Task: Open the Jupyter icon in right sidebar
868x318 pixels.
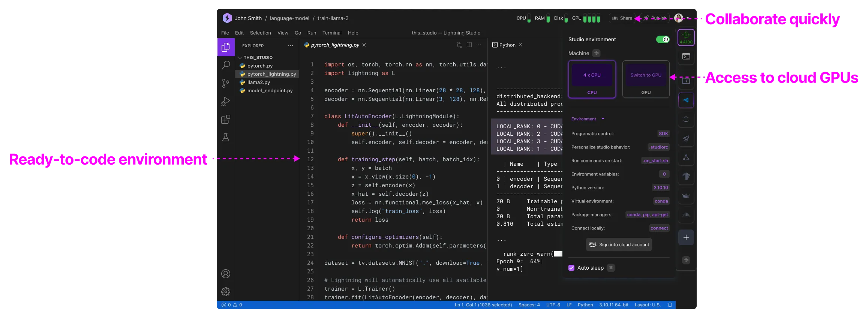Action: tap(686, 119)
